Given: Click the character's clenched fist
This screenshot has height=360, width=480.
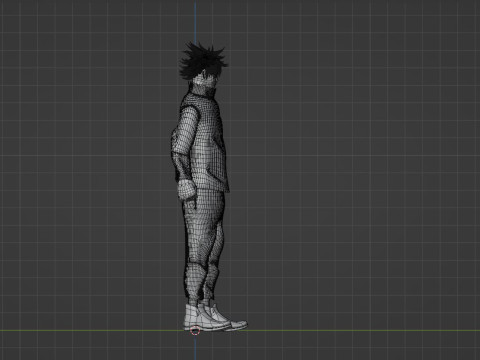Looking at the screenshot, I should [x=187, y=189].
